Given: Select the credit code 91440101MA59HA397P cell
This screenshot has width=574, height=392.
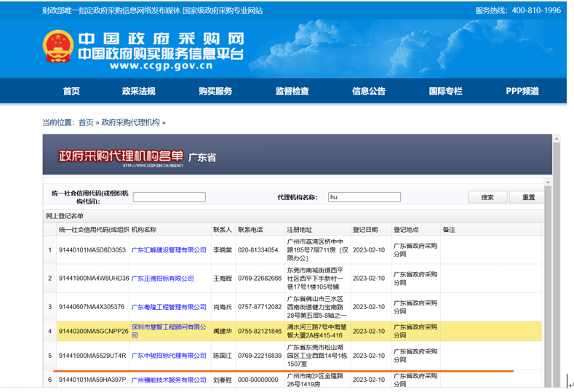Looking at the screenshot, I should tap(92, 380).
